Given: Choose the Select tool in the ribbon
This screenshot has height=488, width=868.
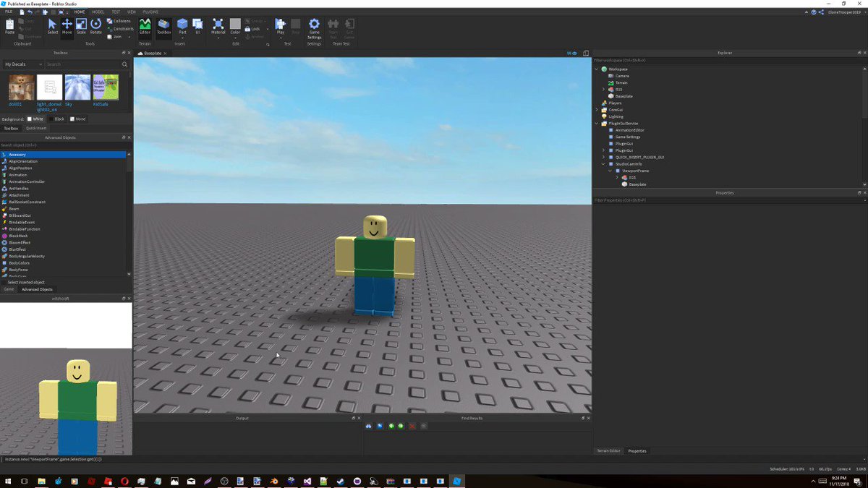Looking at the screenshot, I should pos(52,26).
